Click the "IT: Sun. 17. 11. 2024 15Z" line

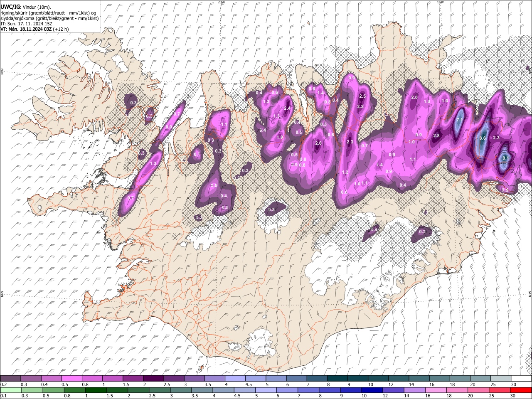[x=26, y=24]
